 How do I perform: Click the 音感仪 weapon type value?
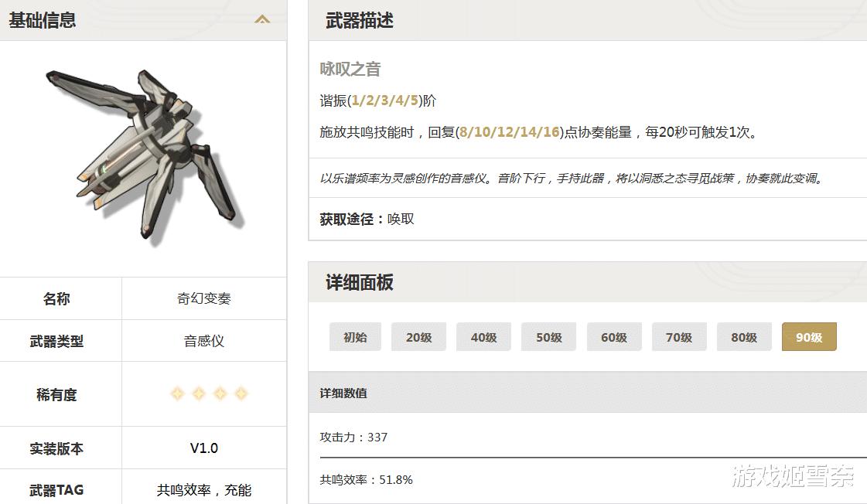tap(203, 341)
